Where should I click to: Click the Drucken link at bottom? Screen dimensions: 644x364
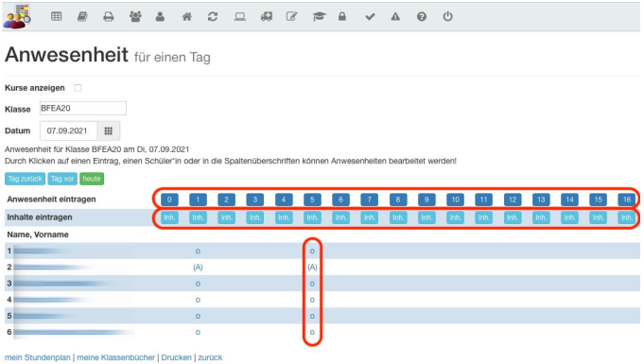[176, 357]
